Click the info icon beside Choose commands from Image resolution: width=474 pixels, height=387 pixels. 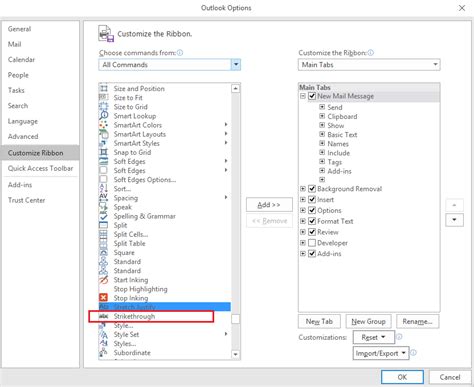point(180,53)
